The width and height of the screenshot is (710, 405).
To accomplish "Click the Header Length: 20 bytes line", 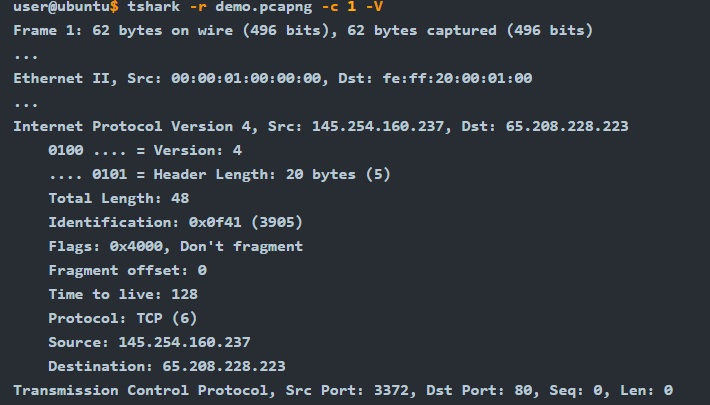I will coord(219,174).
